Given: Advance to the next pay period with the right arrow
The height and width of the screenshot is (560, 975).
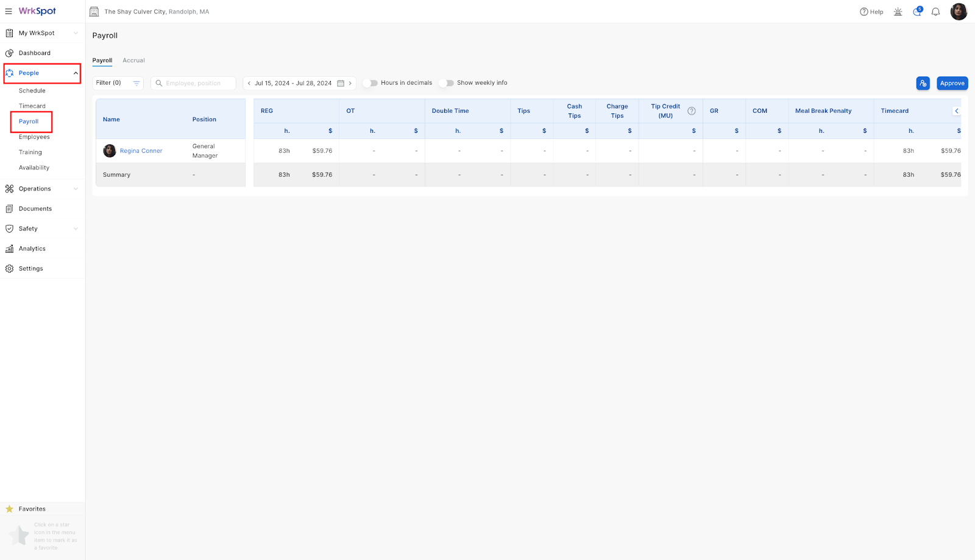Looking at the screenshot, I should pos(350,83).
